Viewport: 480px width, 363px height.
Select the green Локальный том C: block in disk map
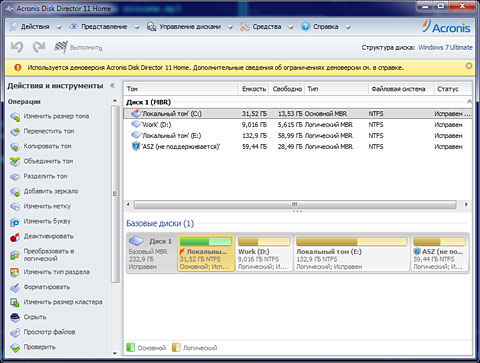pos(206,253)
